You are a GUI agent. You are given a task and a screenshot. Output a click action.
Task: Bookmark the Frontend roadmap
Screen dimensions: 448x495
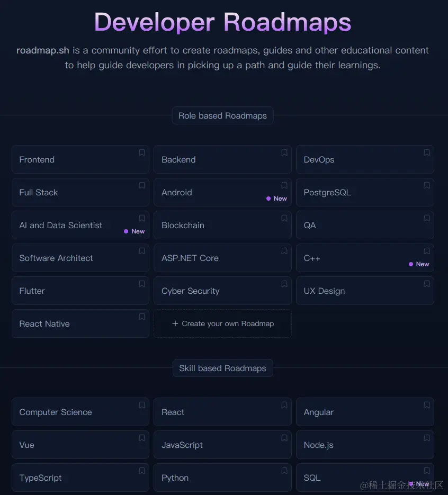tap(142, 153)
